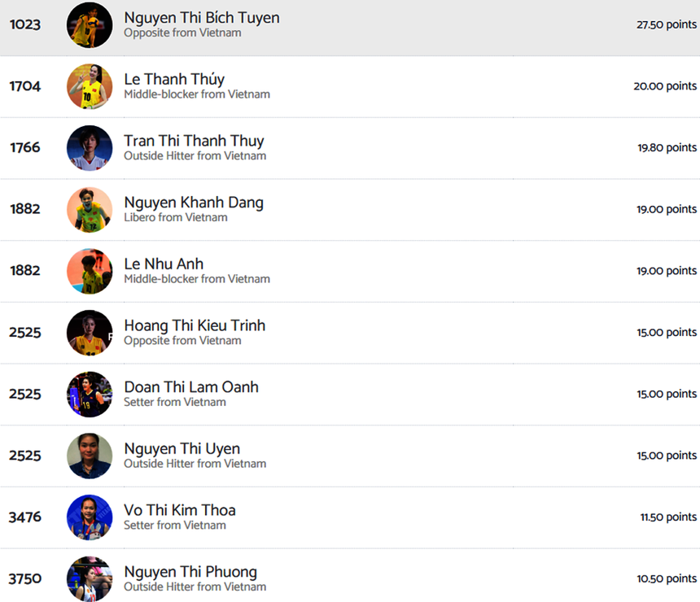Open Le Nhu Anh's avatar image
This screenshot has width=700, height=602.
[x=90, y=271]
